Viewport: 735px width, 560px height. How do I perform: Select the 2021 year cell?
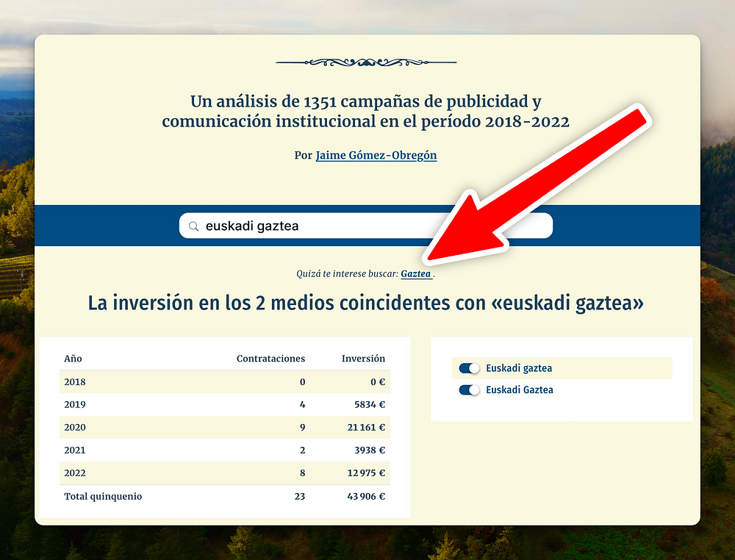(x=75, y=450)
